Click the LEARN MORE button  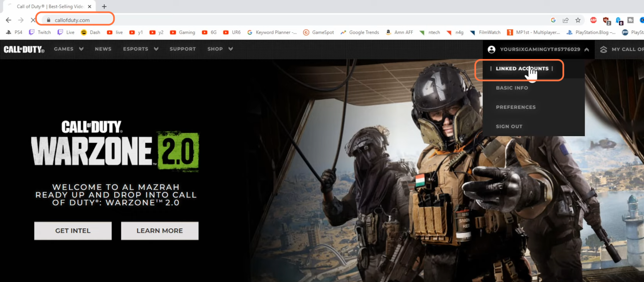(x=160, y=231)
